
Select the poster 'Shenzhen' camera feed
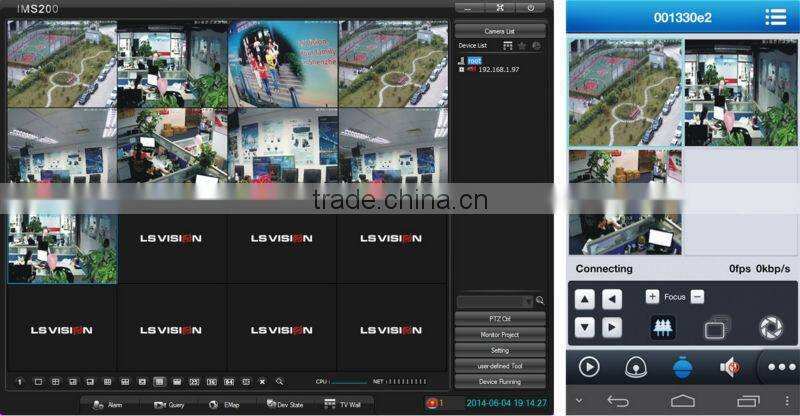coord(283,64)
